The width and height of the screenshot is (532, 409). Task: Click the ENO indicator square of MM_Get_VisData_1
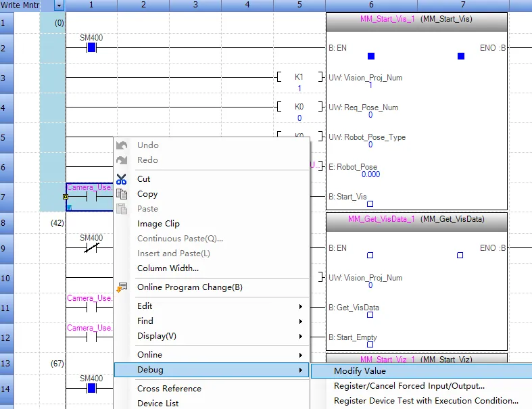click(x=460, y=256)
